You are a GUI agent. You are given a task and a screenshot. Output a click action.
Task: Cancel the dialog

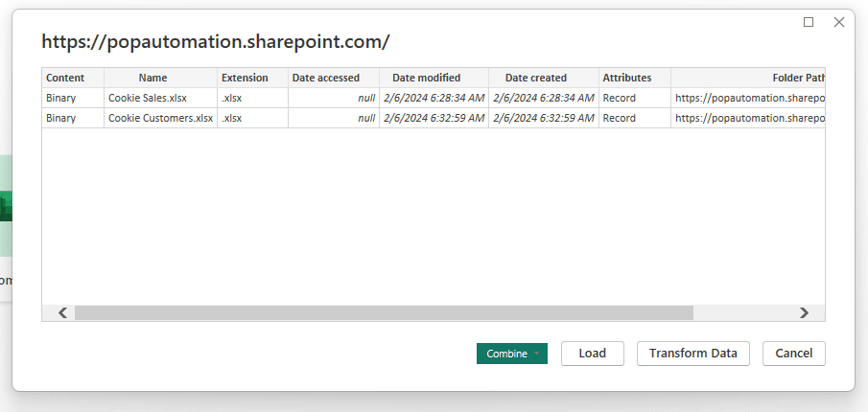click(x=793, y=354)
